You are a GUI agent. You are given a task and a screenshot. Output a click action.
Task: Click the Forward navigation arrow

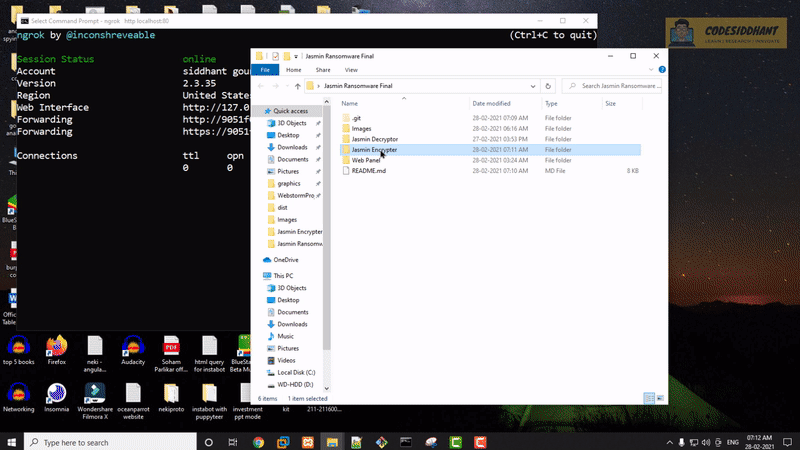coord(276,86)
